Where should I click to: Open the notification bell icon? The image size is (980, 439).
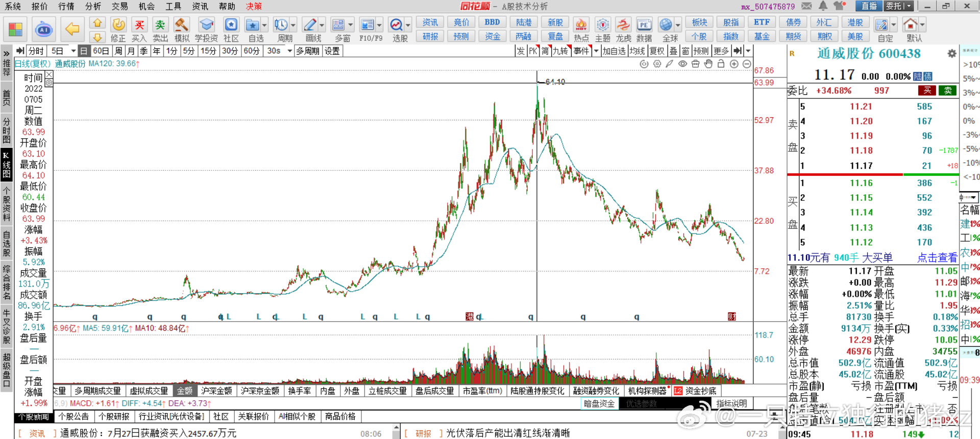pyautogui.click(x=823, y=6)
